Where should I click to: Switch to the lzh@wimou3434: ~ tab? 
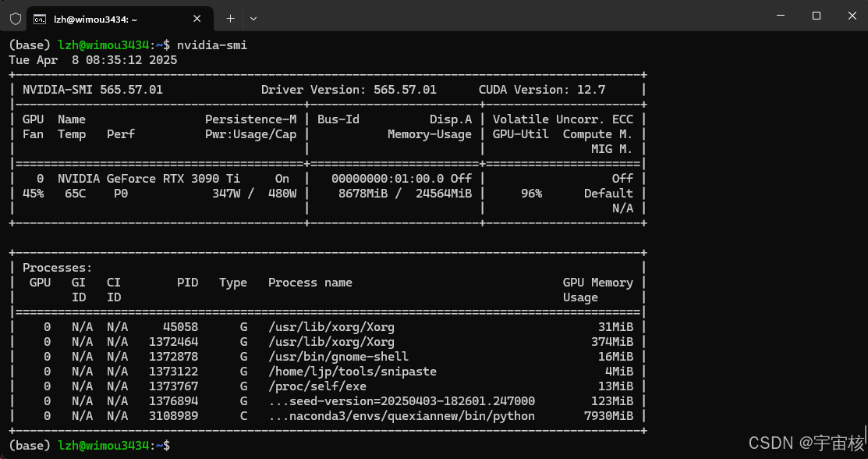[120, 19]
